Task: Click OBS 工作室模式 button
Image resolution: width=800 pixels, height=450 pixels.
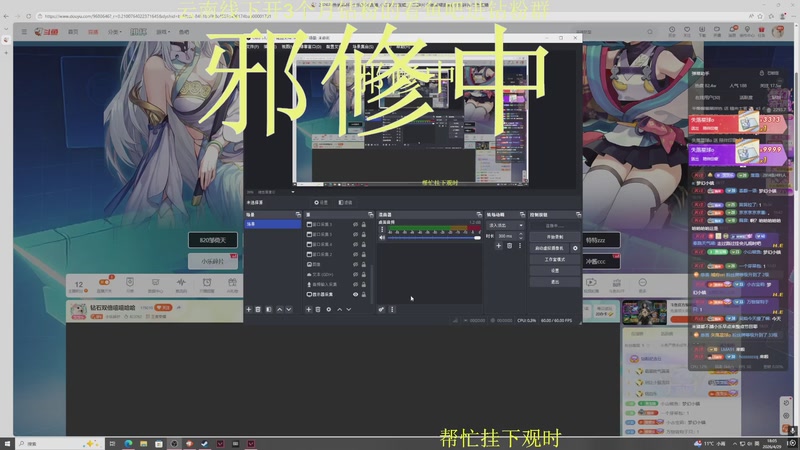Action: (x=555, y=260)
